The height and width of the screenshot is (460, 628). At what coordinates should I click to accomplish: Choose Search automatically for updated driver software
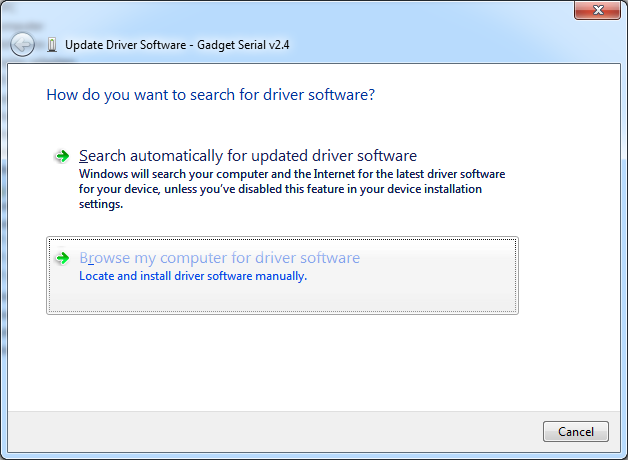(282, 179)
